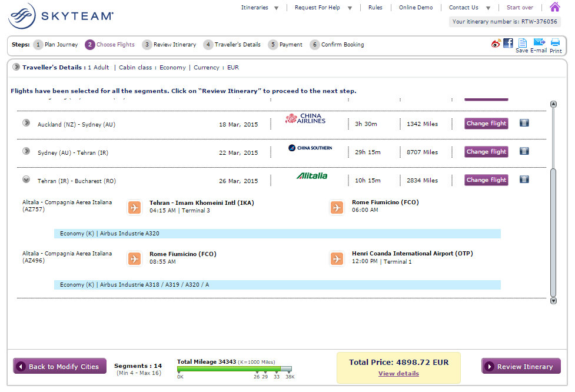The width and height of the screenshot is (575, 392).
Task: Click the SkyTeam logo
Action: pos(61,16)
